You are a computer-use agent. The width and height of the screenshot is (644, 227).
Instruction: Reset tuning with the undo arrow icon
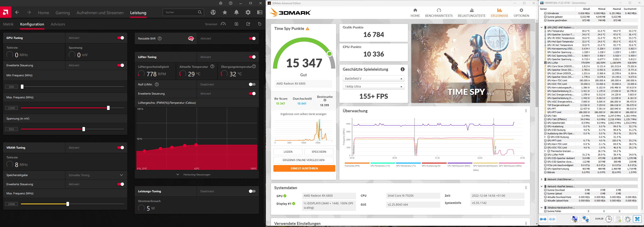(260, 24)
